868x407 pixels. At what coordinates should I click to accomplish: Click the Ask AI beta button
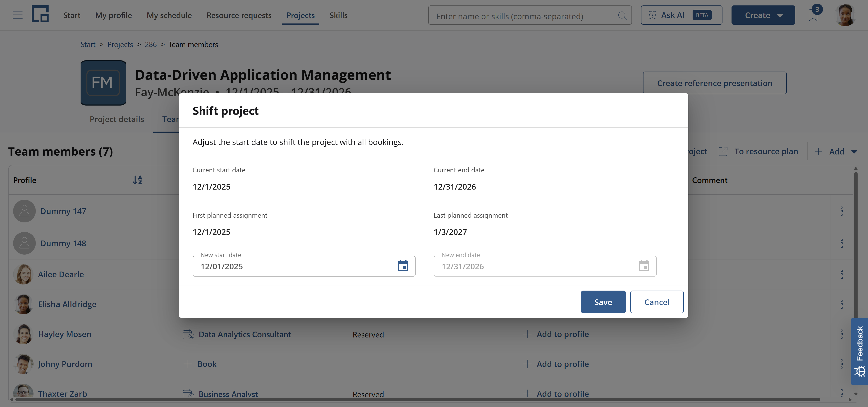(681, 15)
